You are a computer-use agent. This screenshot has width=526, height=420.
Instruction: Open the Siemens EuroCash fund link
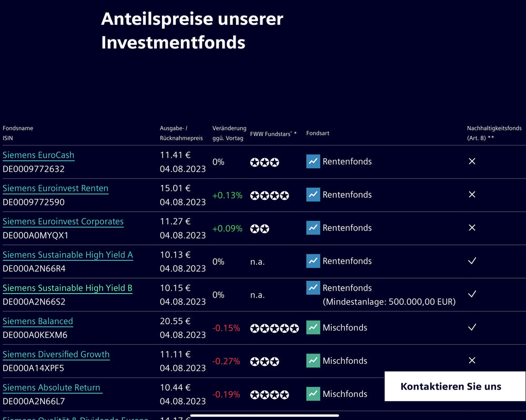38,155
